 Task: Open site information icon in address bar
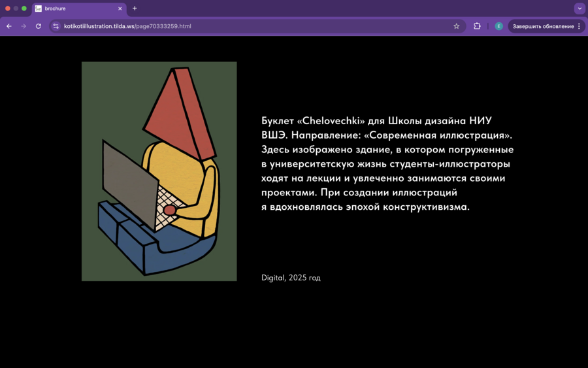pyautogui.click(x=56, y=26)
